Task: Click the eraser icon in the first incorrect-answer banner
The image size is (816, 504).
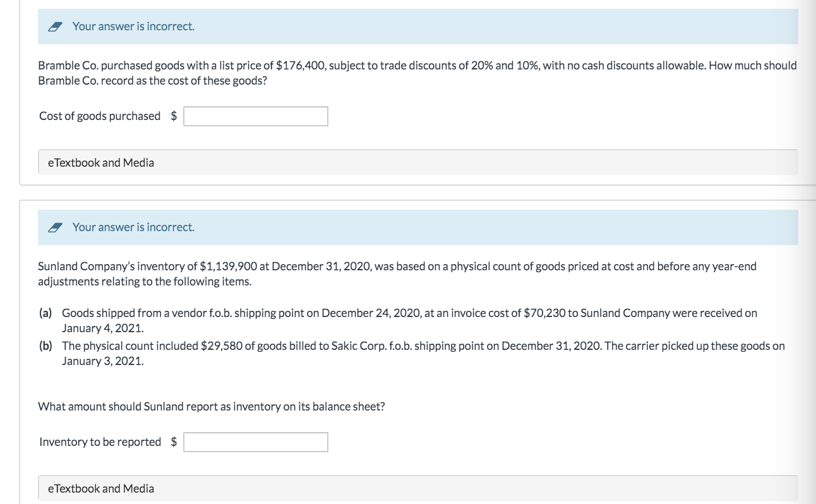Action: tap(56, 26)
